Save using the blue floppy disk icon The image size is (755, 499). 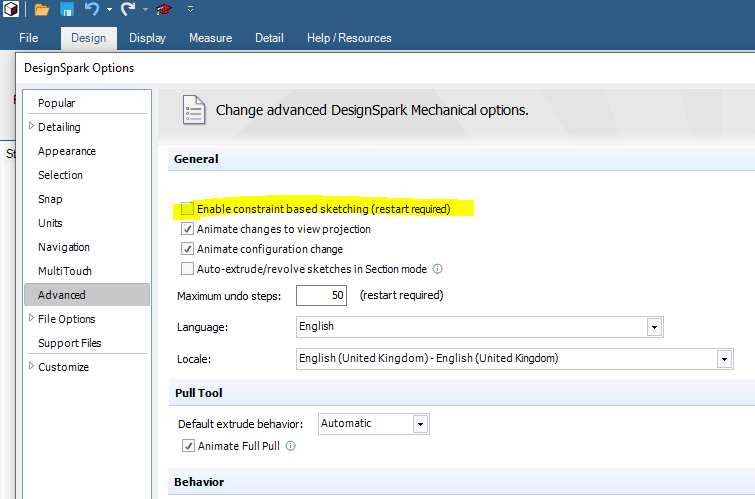coord(66,9)
